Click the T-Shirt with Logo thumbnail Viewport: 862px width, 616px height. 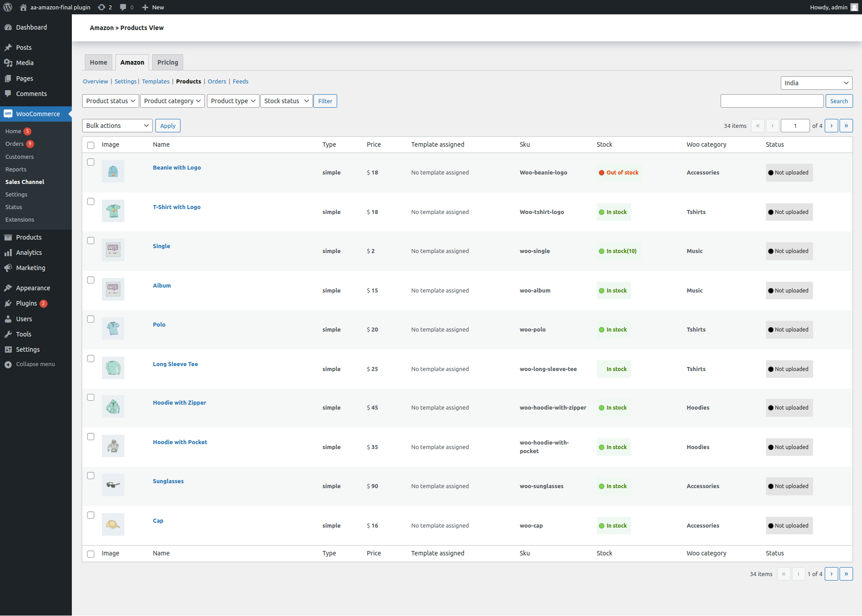tap(113, 211)
